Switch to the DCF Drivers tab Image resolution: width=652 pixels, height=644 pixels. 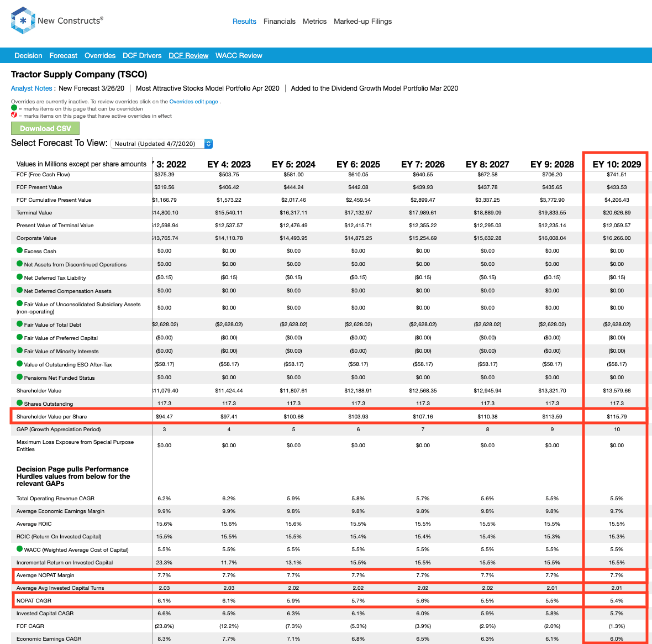142,55
